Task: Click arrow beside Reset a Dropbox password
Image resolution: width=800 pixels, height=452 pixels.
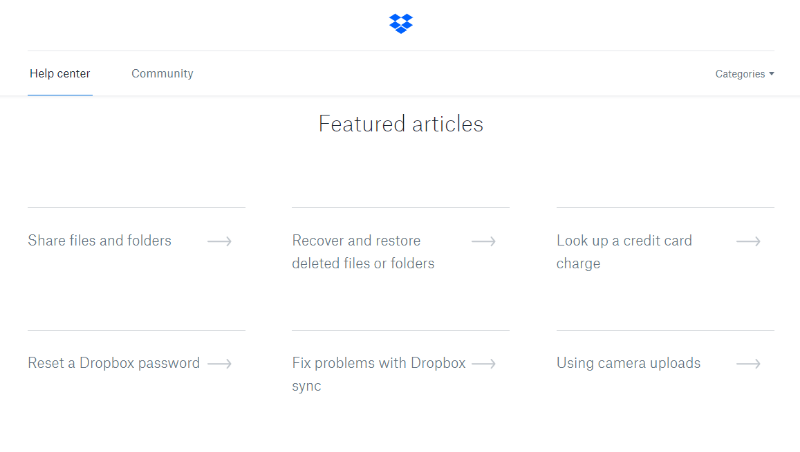Action: pos(219,363)
